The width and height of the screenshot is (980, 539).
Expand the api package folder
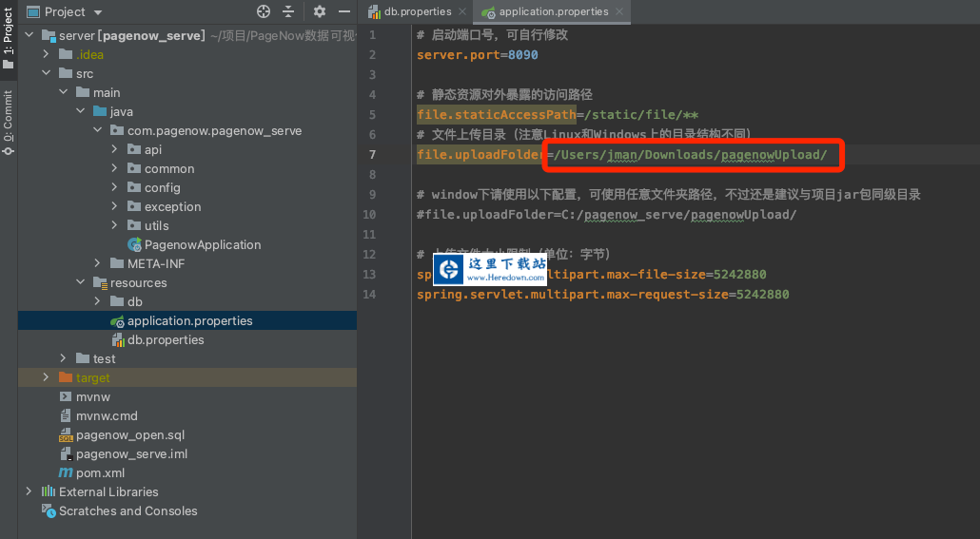coord(115,149)
